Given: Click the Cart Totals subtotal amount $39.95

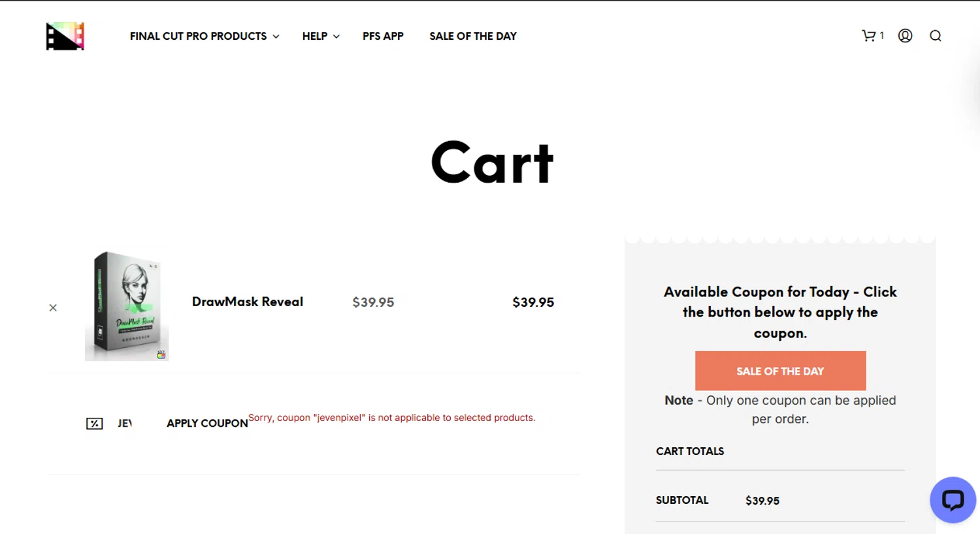Looking at the screenshot, I should point(762,501).
